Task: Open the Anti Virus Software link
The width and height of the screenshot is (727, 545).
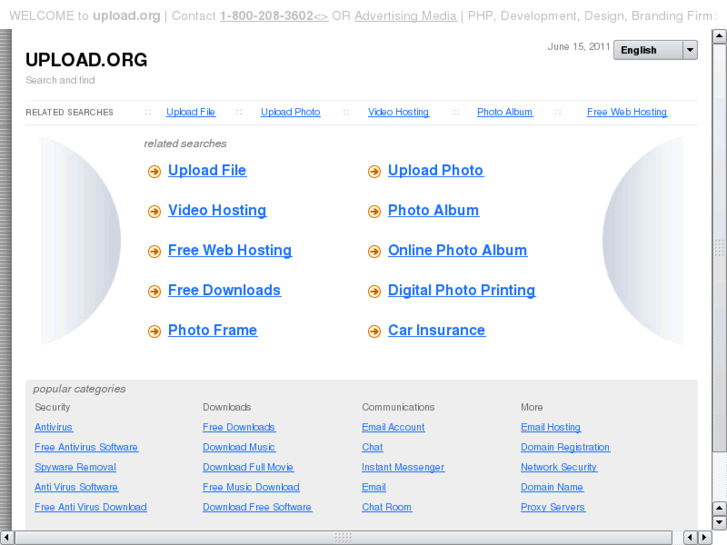Action: click(76, 487)
